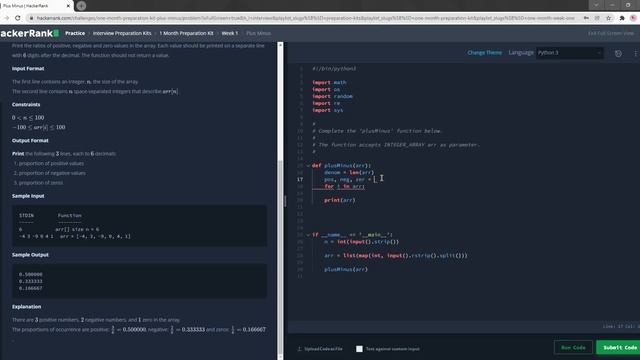Click the Sample Input heading
The width and height of the screenshot is (640, 360).
(x=28, y=196)
